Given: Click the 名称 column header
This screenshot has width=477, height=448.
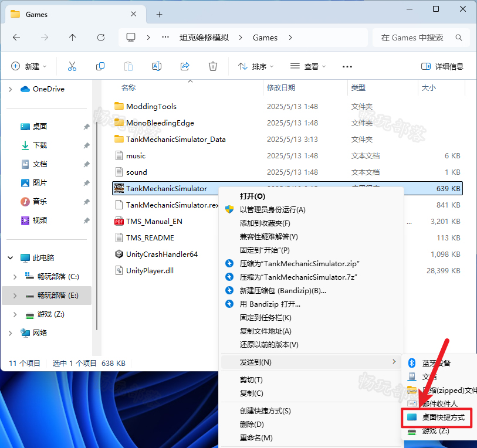Looking at the screenshot, I should pos(128,88).
